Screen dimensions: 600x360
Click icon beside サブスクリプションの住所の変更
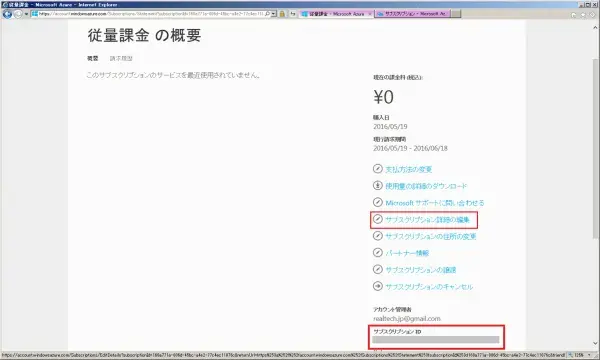click(378, 236)
